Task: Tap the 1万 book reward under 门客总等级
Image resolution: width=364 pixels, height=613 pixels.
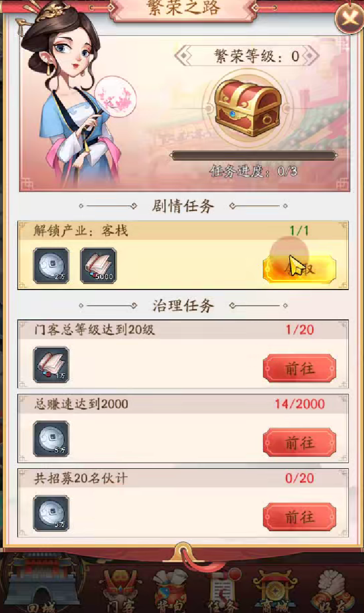Action: (x=51, y=364)
